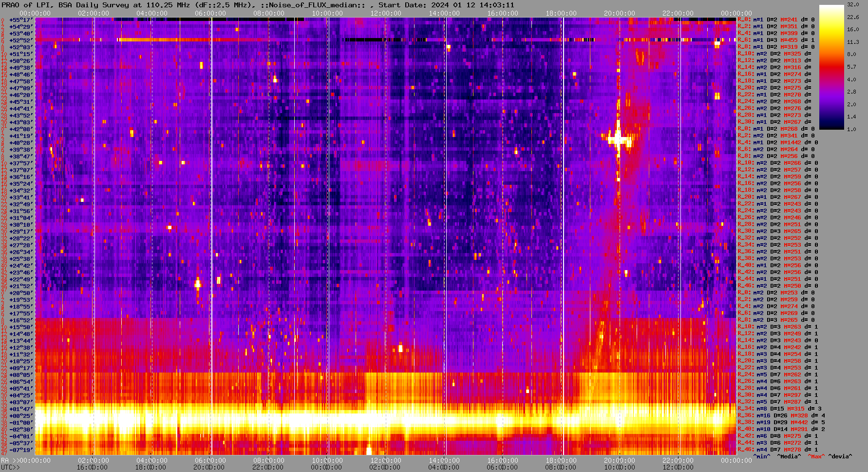Click the stats row with M=341

pyautogui.click(x=776, y=136)
